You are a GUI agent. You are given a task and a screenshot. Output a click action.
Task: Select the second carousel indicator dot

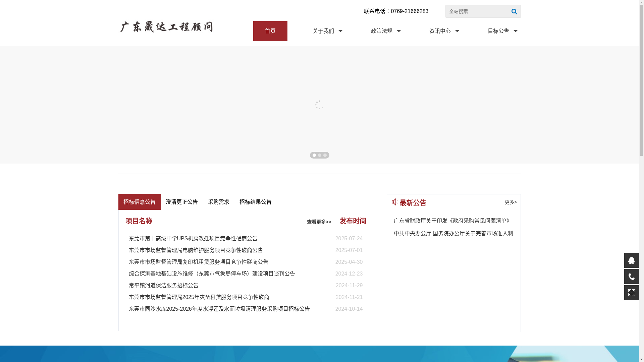320,155
